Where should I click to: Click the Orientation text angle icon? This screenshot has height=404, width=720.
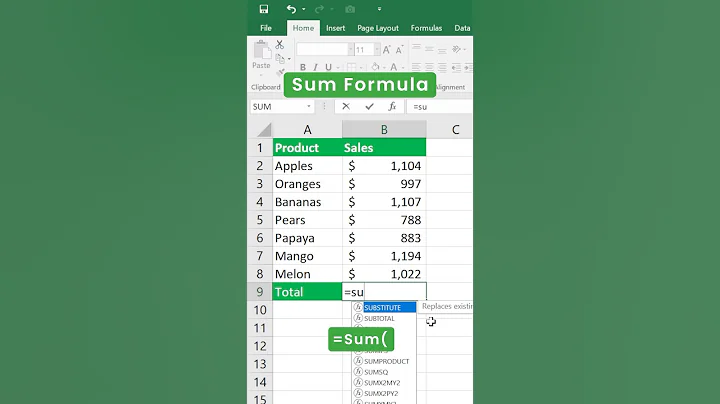[456, 49]
